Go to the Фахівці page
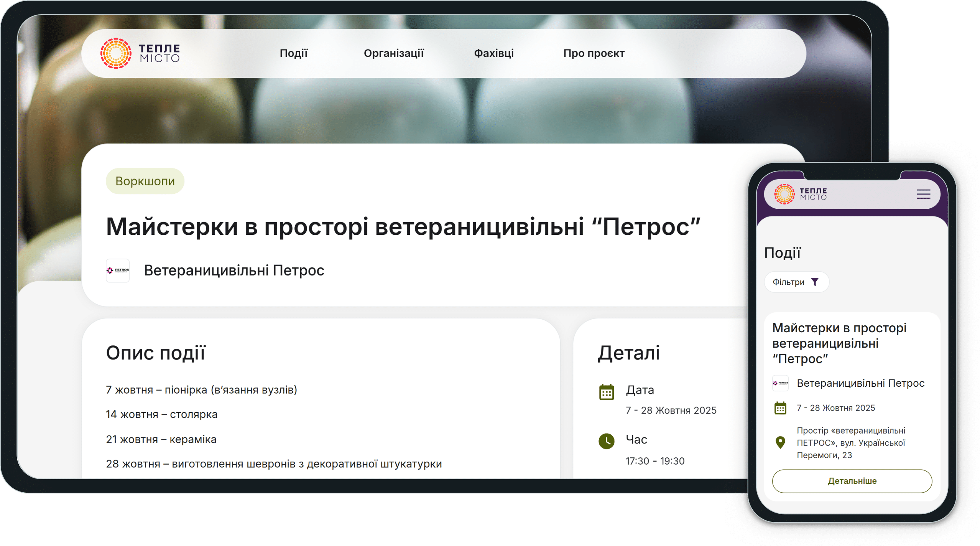The image size is (980, 546). point(493,53)
